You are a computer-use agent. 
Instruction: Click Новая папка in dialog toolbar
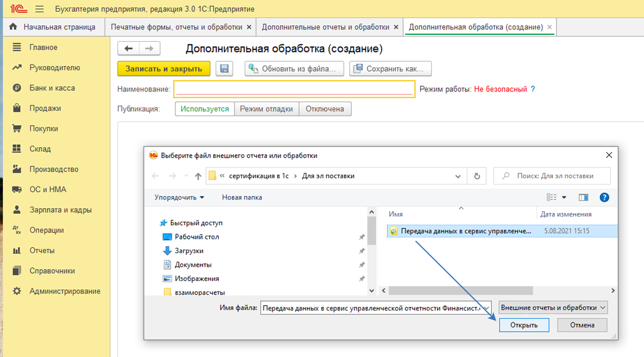point(242,197)
